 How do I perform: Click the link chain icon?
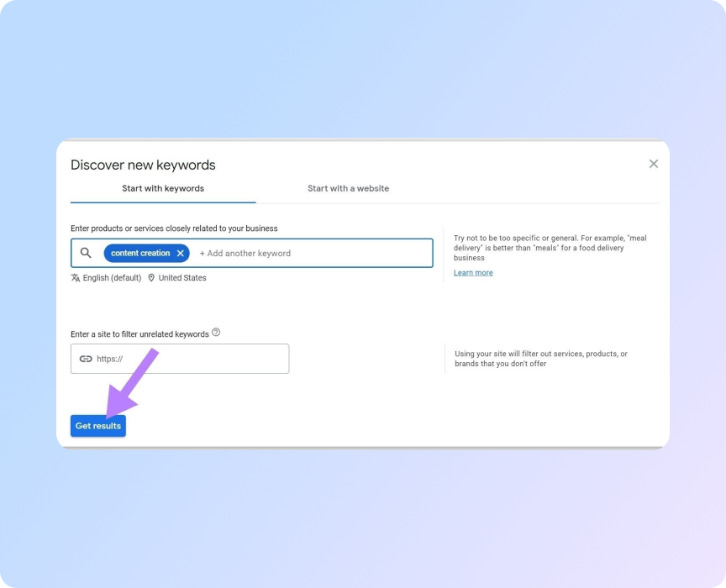click(x=85, y=359)
